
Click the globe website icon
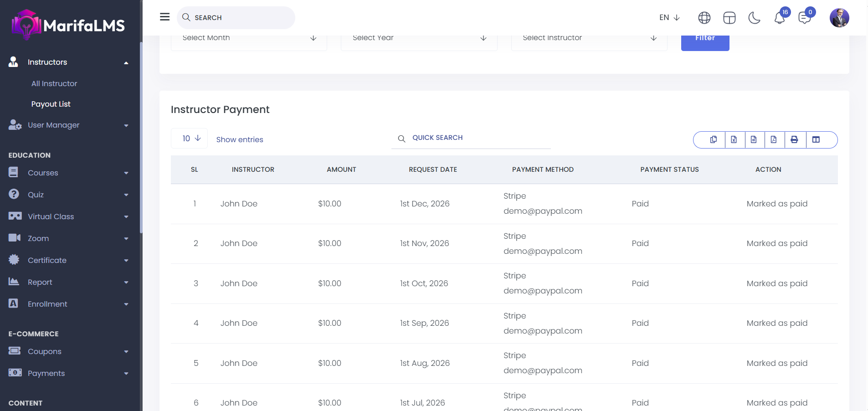click(x=704, y=18)
